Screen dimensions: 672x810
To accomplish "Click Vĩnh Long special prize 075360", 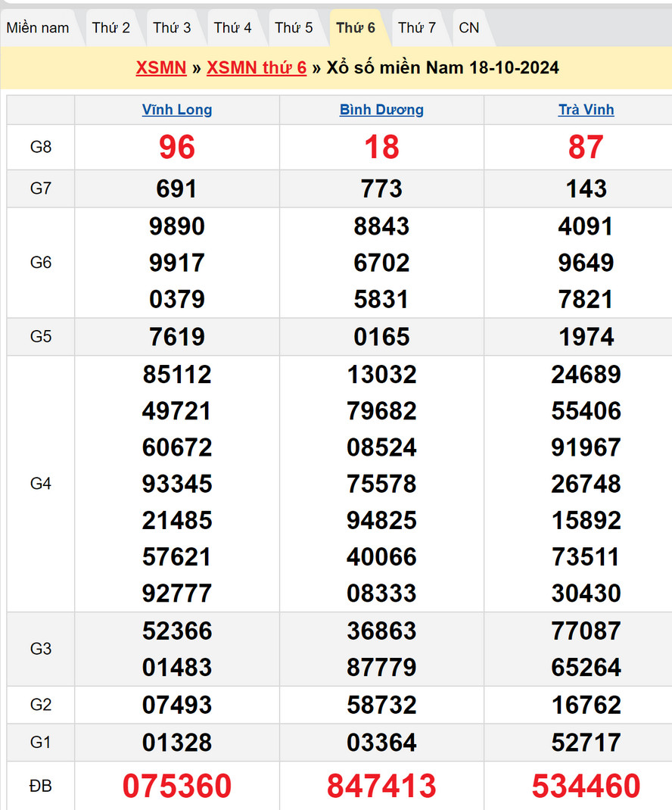I will click(177, 786).
